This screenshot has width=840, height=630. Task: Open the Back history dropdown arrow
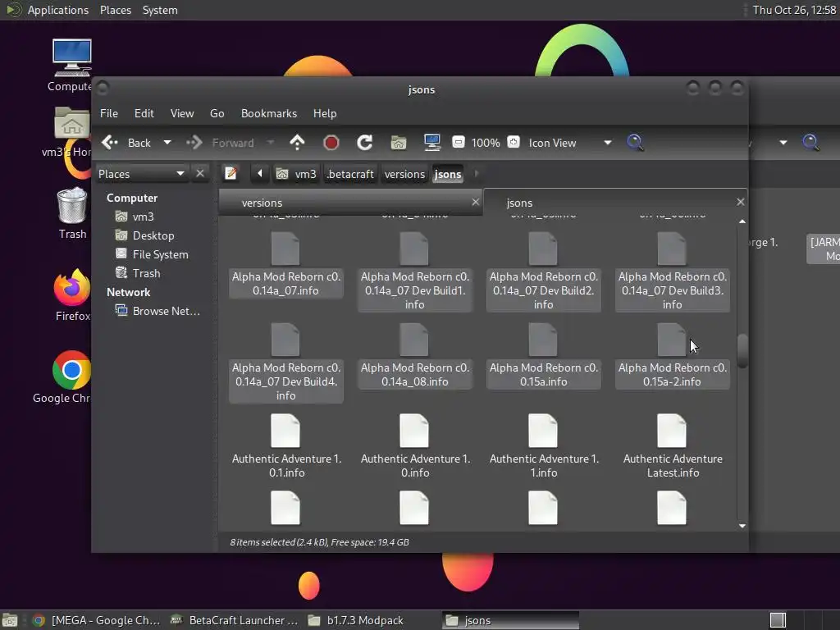pyautogui.click(x=167, y=143)
